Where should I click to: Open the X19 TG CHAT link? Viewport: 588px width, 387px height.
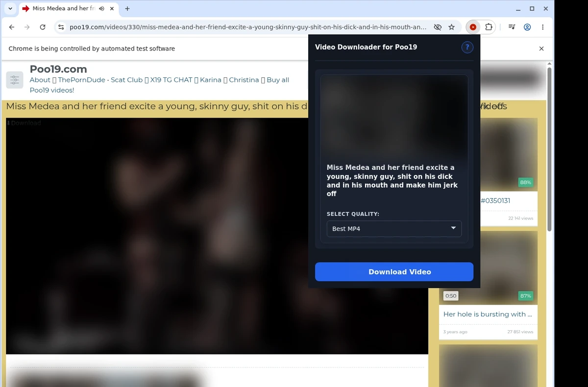pyautogui.click(x=171, y=80)
